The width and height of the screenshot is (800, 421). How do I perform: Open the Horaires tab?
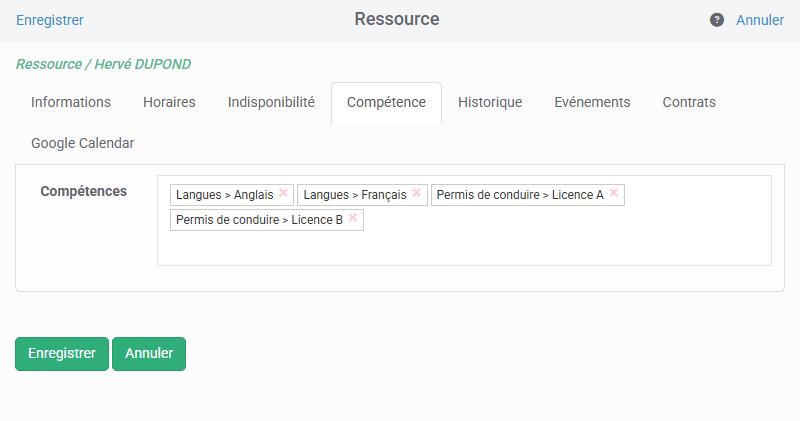(169, 102)
